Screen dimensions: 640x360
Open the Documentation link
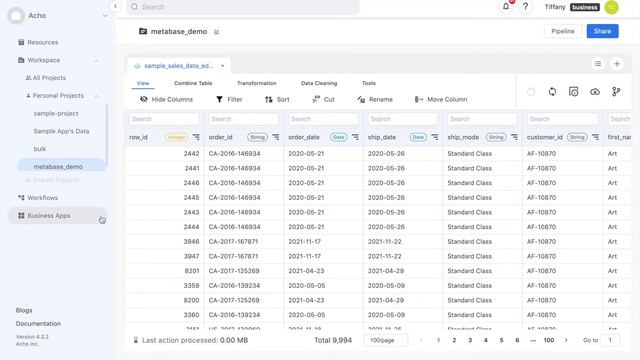(x=38, y=324)
